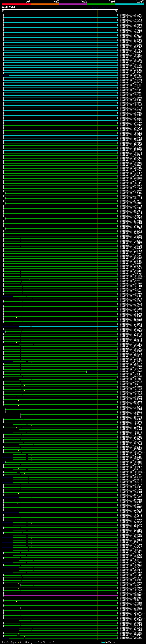Select the UniRef100_Q76EG2 label
146x644 pixels.
[131, 324]
